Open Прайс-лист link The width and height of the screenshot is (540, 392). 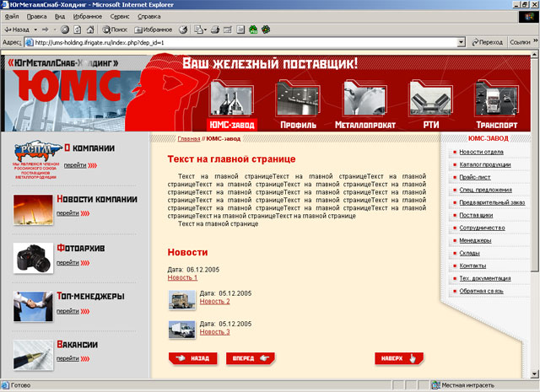[475, 177]
